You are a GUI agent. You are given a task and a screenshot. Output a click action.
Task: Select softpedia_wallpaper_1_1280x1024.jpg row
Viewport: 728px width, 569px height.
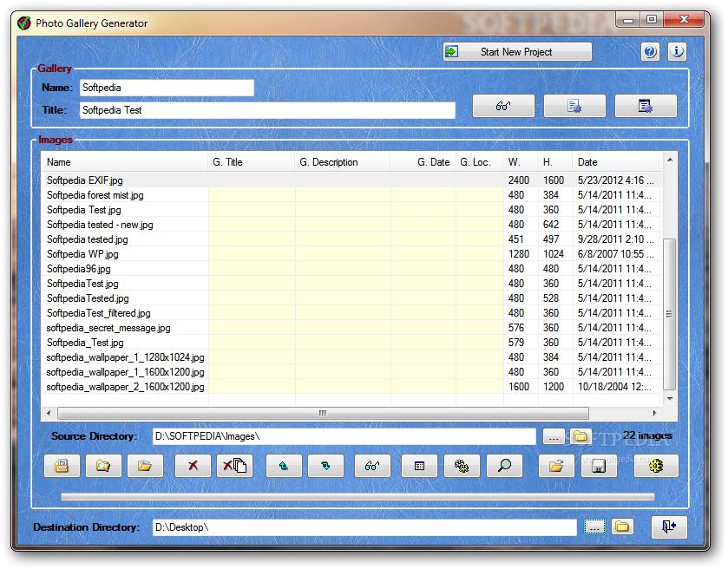point(351,357)
